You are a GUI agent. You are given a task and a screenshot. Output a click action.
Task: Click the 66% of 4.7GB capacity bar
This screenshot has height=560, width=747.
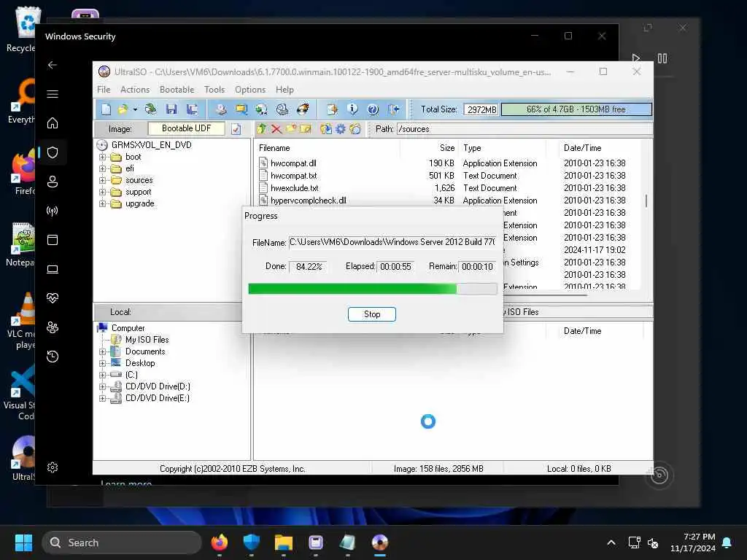(576, 109)
